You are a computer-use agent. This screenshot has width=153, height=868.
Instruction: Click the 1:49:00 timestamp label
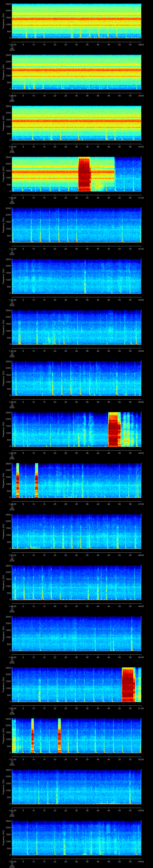click(x=12, y=657)
